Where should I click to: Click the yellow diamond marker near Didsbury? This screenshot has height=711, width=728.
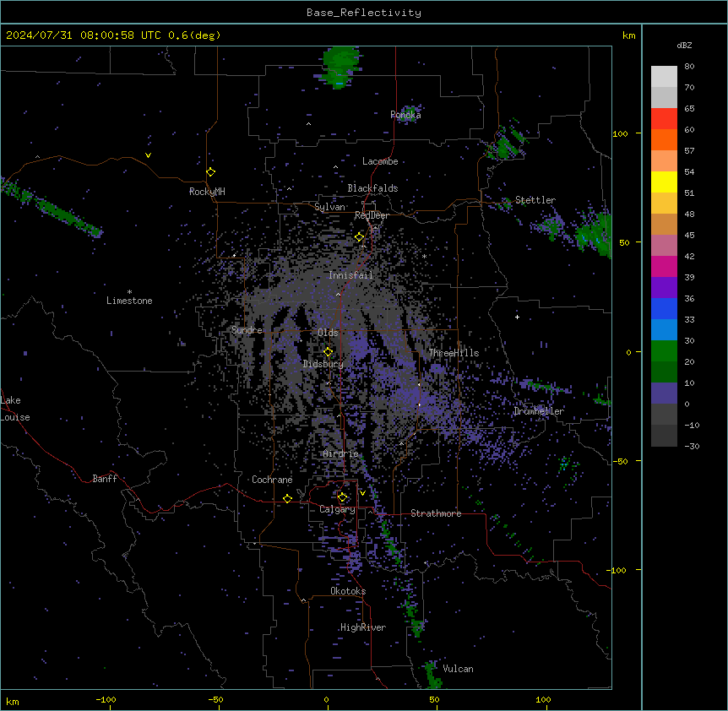328,352
